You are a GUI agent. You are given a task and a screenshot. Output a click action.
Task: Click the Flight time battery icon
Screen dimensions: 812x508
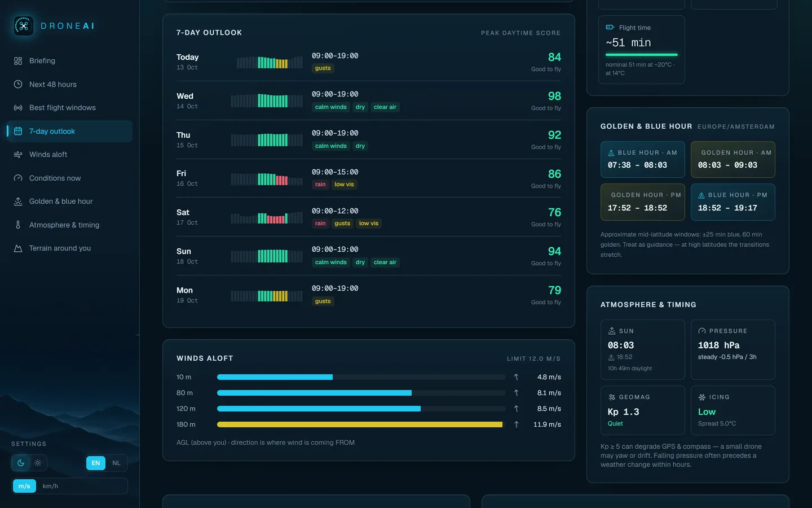coord(610,27)
